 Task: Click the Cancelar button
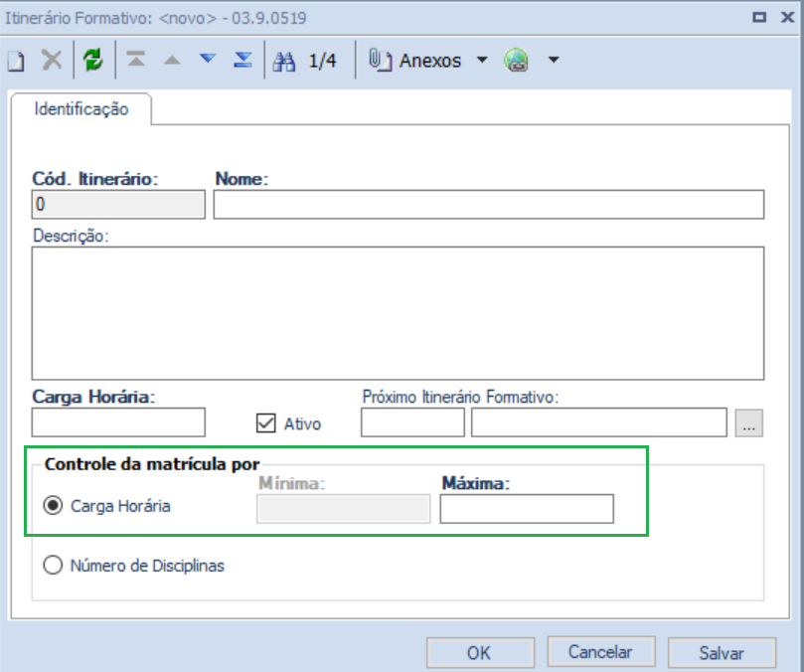[x=601, y=652]
